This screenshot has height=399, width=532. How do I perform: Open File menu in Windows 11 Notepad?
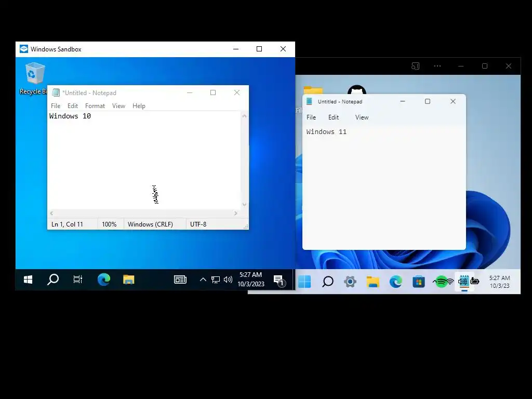pyautogui.click(x=311, y=117)
